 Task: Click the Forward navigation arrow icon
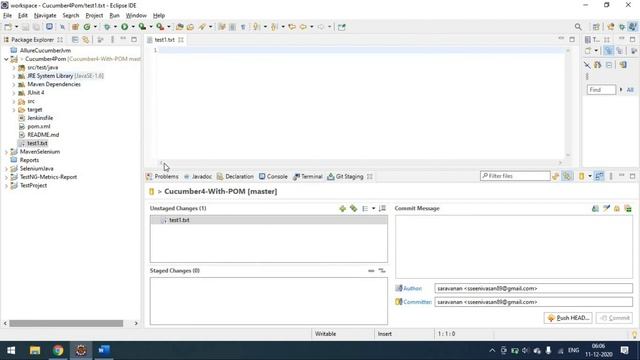[321, 27]
